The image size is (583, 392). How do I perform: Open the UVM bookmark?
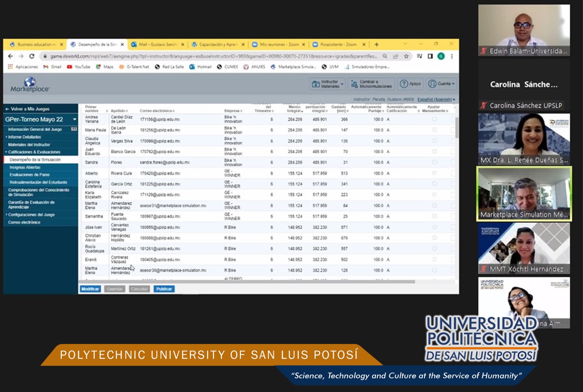pyautogui.click(x=330, y=67)
